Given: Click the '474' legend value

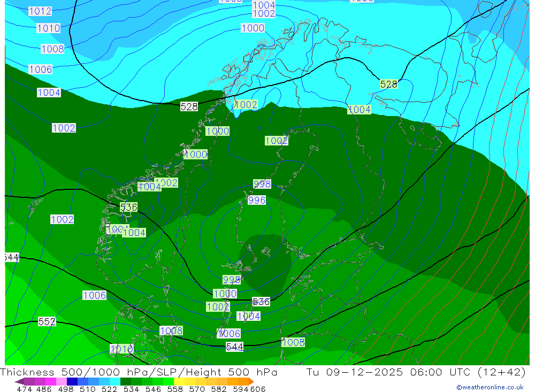Looking at the screenshot, I should (24, 389).
